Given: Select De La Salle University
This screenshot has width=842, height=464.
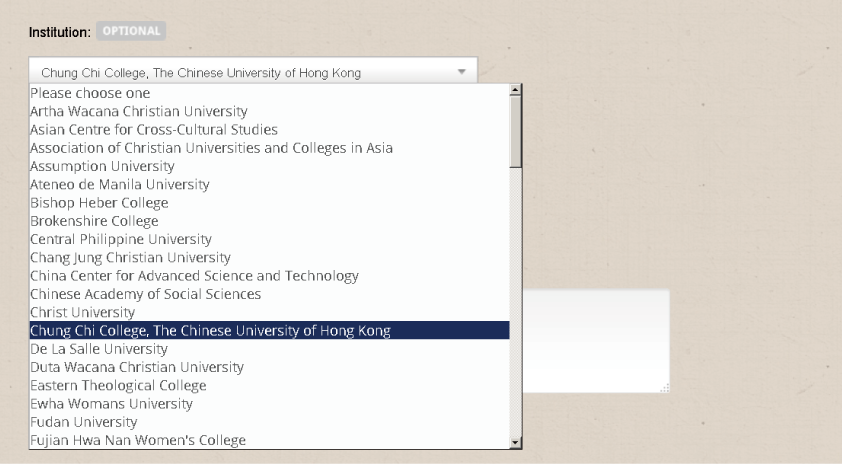Looking at the screenshot, I should (269, 349).
